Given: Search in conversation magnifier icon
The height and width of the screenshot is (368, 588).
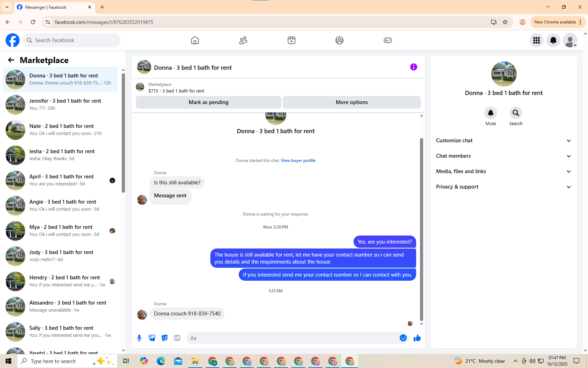Looking at the screenshot, I should 516,113.
